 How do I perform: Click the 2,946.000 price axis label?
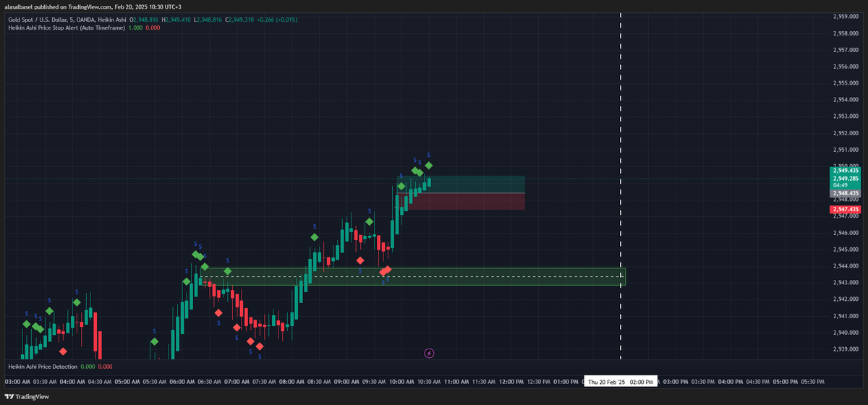coord(846,233)
